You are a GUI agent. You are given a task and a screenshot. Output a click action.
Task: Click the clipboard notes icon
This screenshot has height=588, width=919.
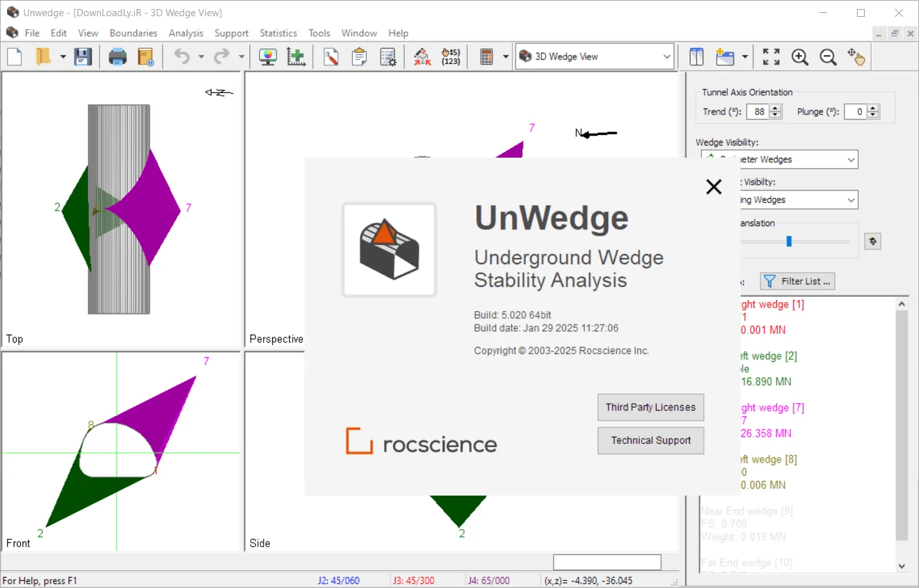click(x=359, y=57)
